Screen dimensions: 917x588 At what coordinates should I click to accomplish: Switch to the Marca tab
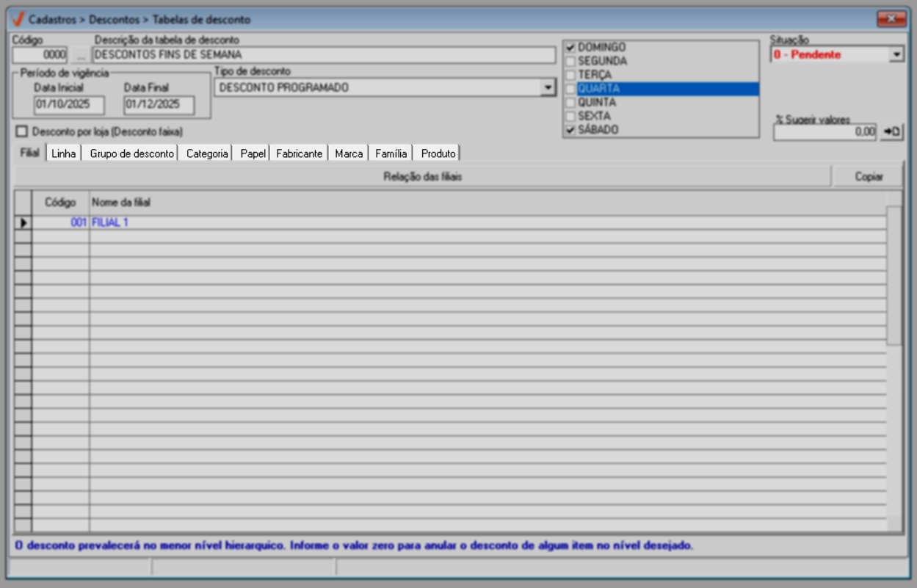[x=349, y=153]
